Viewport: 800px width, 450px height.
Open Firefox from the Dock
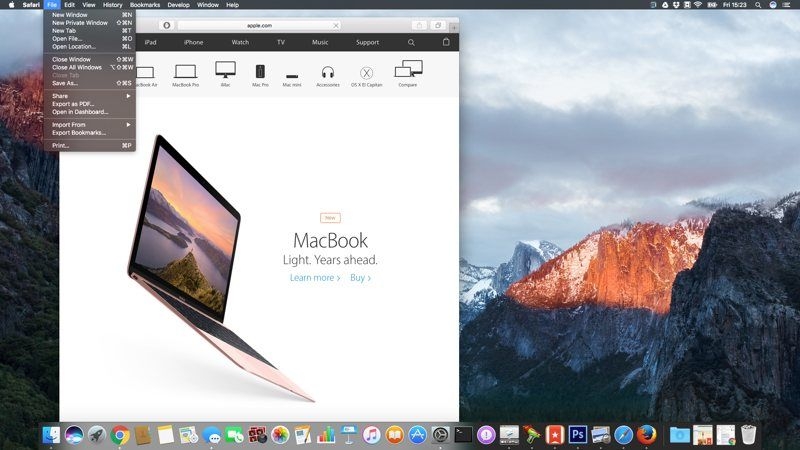(646, 435)
